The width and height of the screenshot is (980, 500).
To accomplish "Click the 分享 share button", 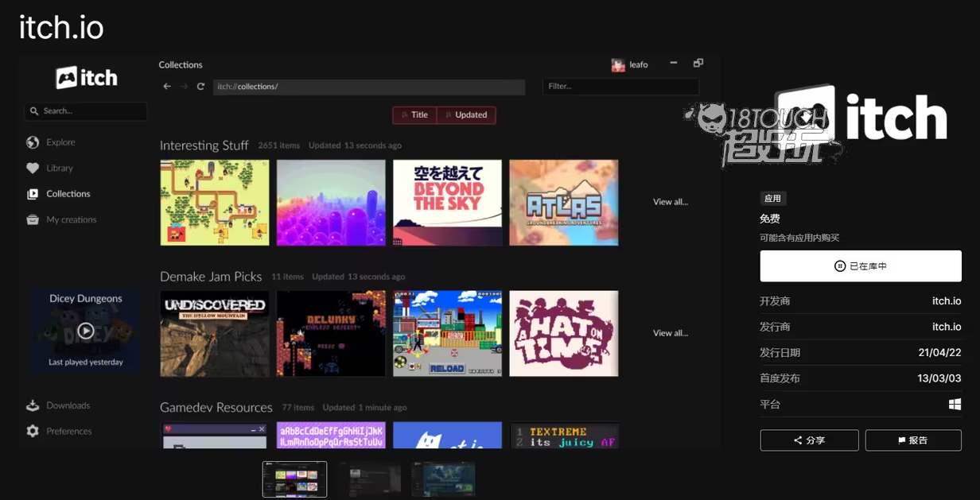I will pyautogui.click(x=809, y=440).
